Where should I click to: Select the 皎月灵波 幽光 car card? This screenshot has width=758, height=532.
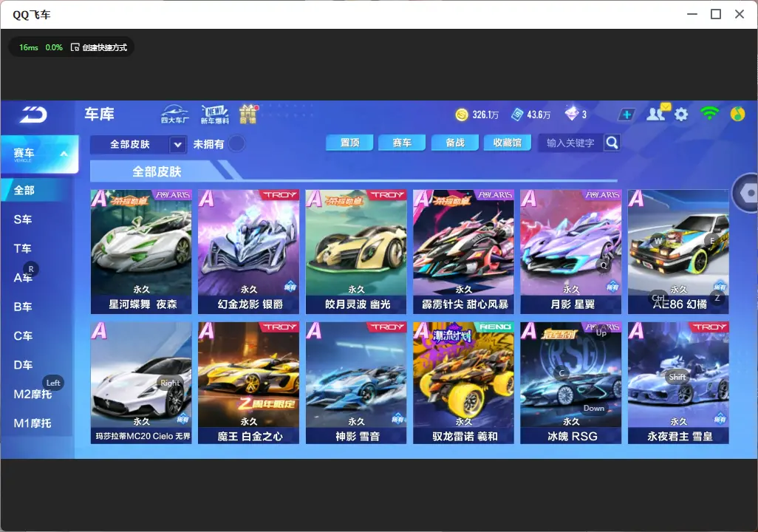[356, 251]
